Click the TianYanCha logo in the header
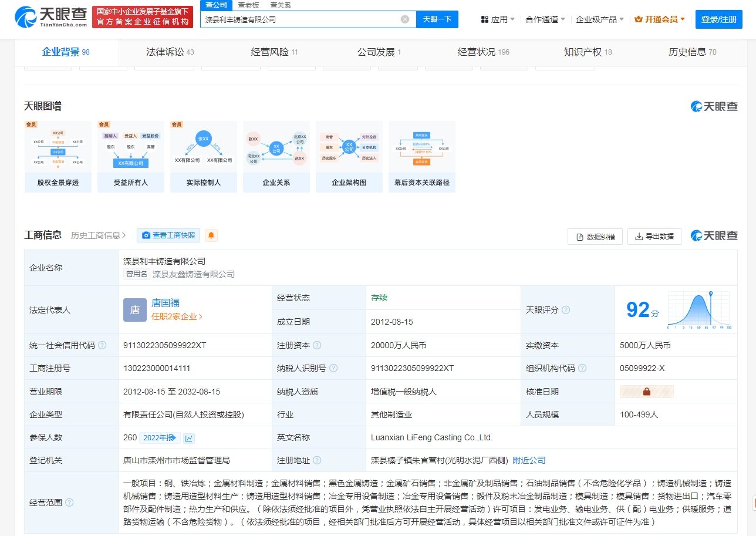This screenshot has height=536, width=756. point(51,17)
